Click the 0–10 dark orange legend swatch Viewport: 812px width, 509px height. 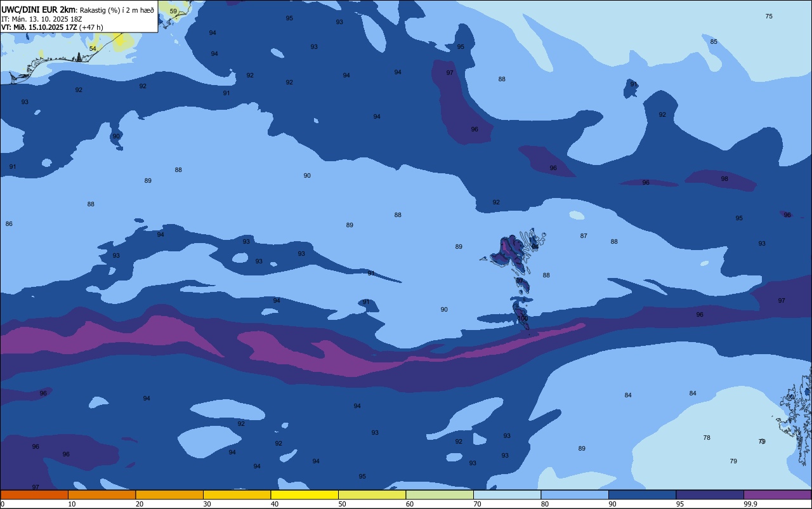pyautogui.click(x=34, y=494)
